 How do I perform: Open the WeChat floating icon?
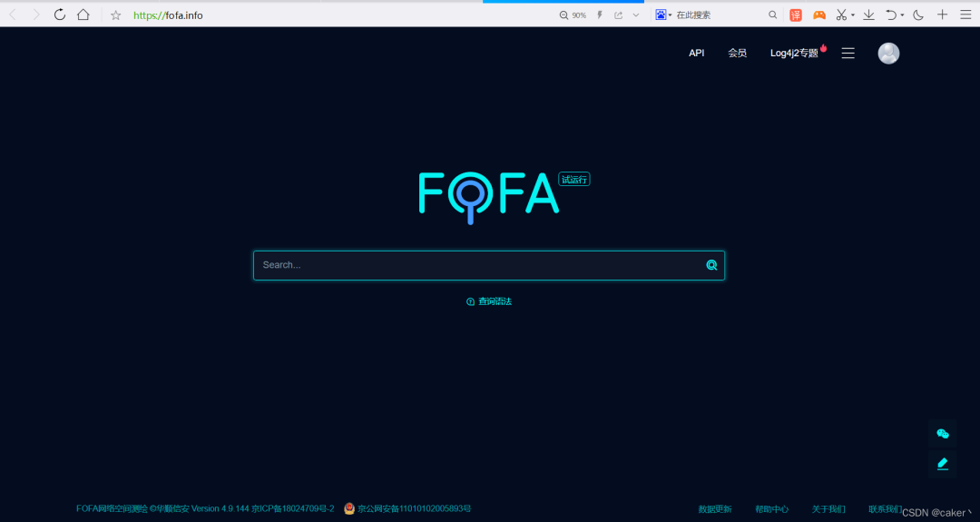[943, 433]
